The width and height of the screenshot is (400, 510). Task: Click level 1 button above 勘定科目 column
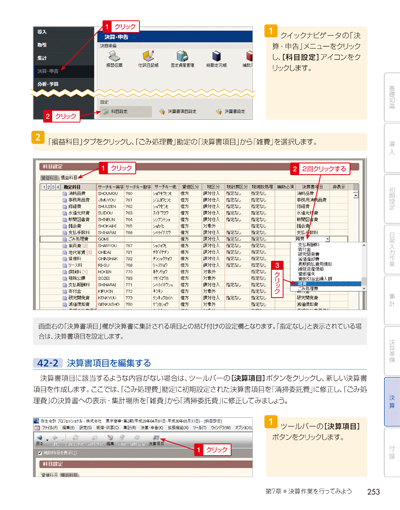[x=44, y=187]
